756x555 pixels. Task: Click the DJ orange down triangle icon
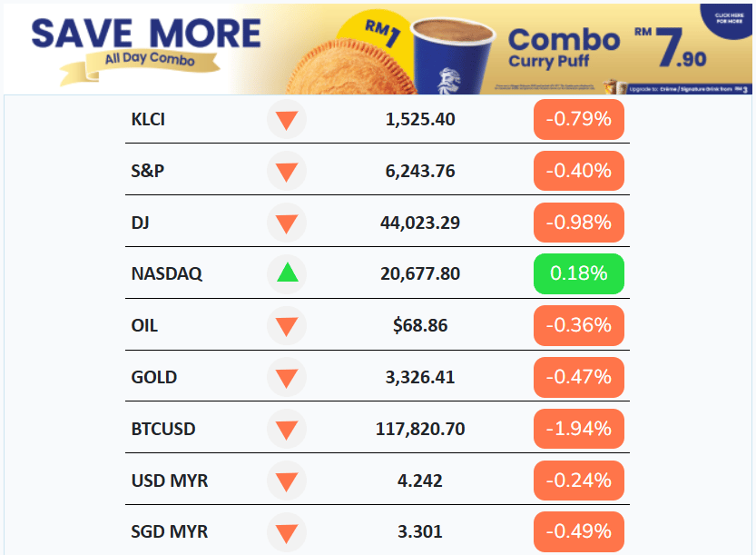(287, 223)
